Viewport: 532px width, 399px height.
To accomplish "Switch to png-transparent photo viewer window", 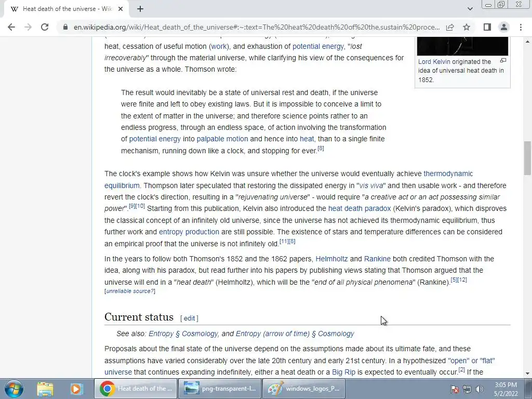I will [220, 389].
